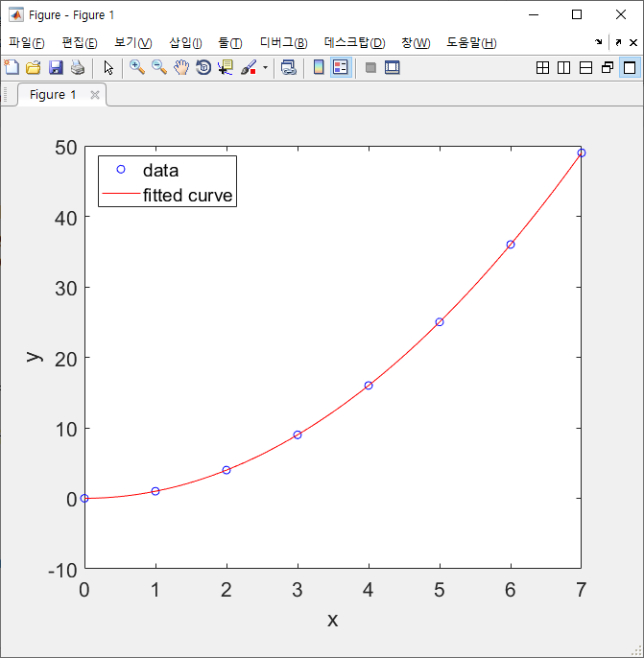Click the x axis label
This screenshot has height=658, width=644.
point(333,620)
